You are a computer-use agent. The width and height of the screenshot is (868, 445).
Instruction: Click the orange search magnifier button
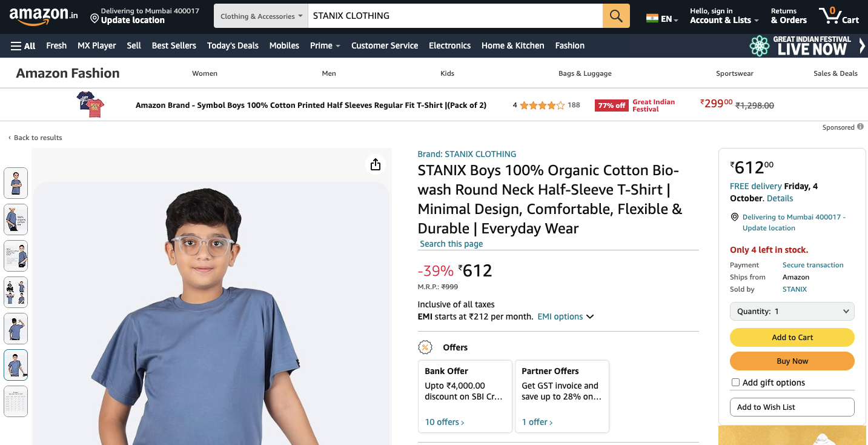pyautogui.click(x=616, y=16)
